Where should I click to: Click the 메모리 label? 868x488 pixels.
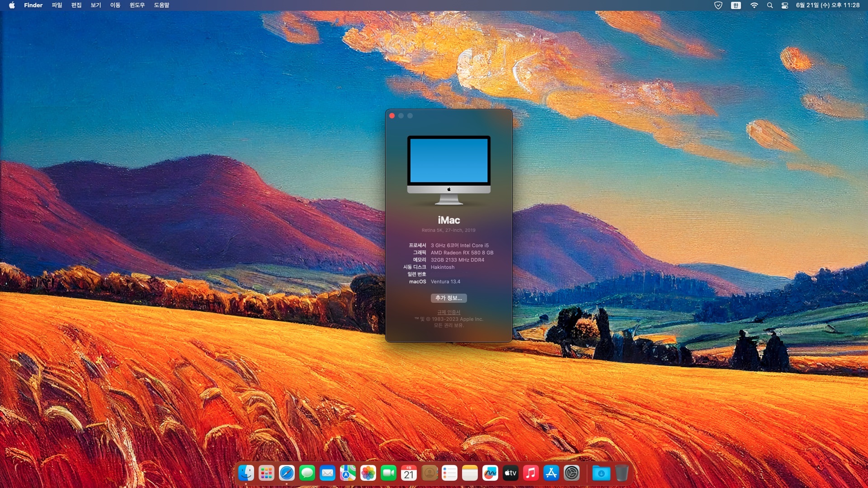tap(419, 260)
